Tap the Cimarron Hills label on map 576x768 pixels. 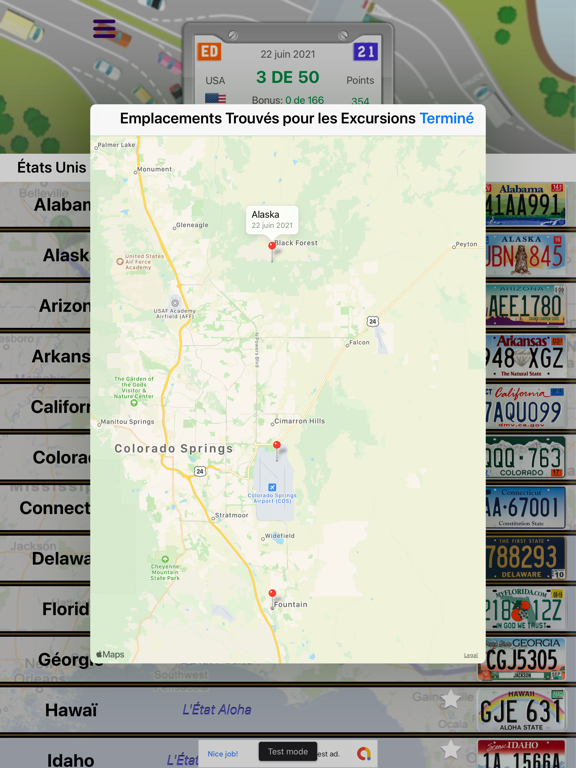(299, 421)
